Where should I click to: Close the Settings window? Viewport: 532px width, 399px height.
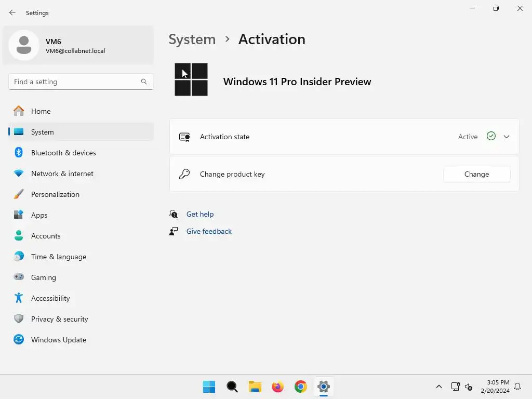[520, 8]
